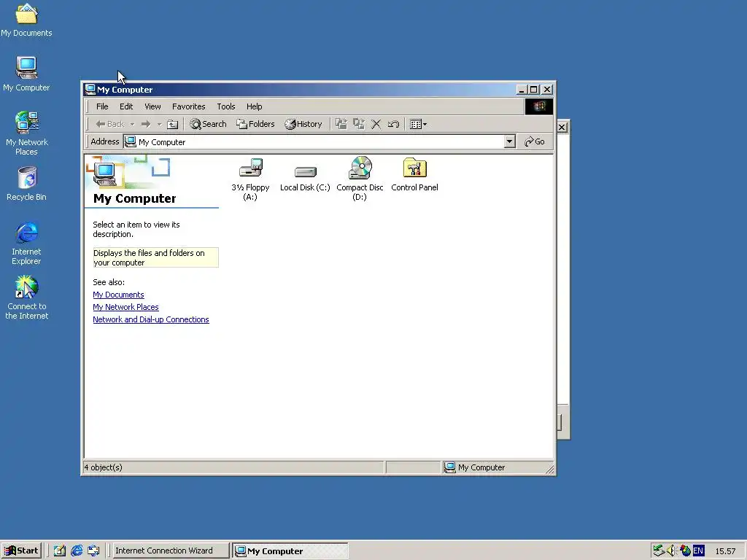Click the Copy To toolbar icon
Screen dimensions: 747x560
359,124
